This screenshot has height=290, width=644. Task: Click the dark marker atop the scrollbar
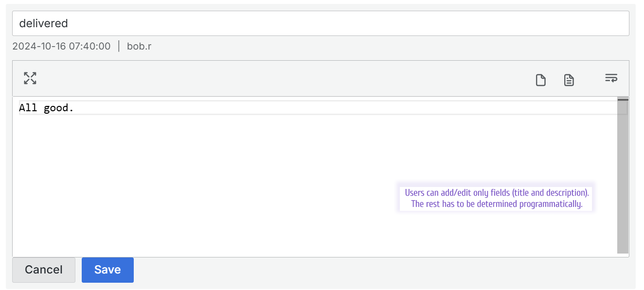[x=623, y=100]
